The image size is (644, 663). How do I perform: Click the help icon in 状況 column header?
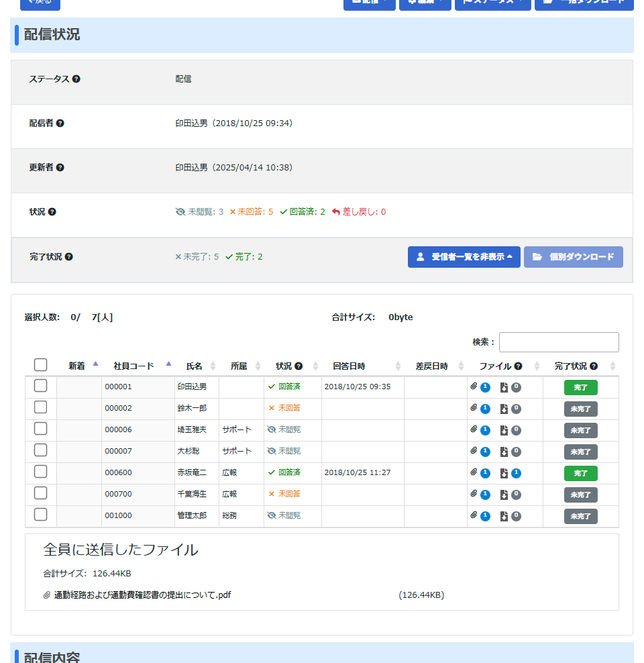(299, 366)
